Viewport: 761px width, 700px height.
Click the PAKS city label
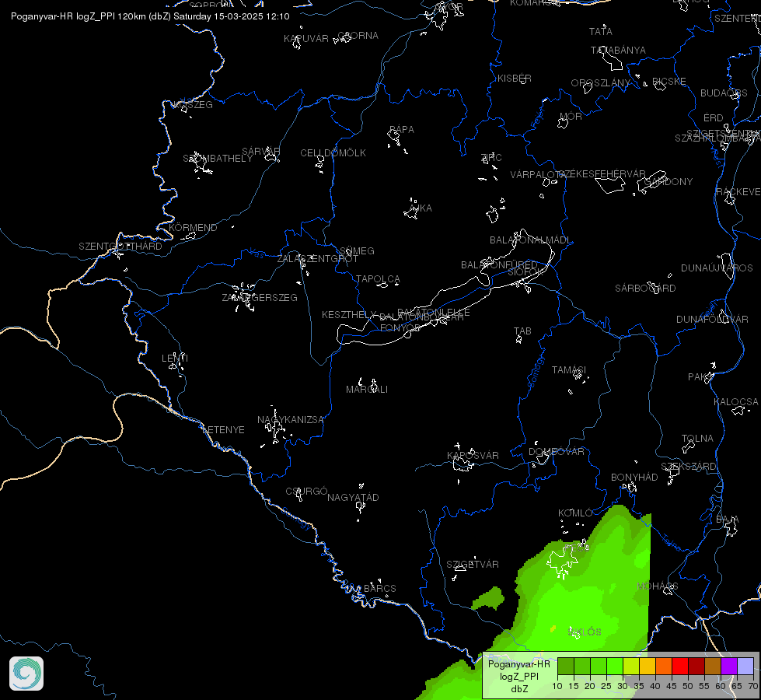[701, 377]
